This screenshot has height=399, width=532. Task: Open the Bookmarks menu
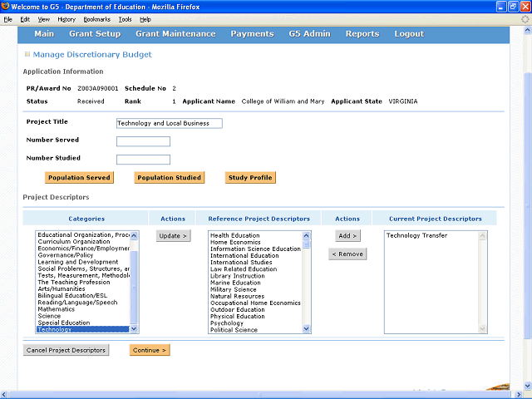pos(96,18)
